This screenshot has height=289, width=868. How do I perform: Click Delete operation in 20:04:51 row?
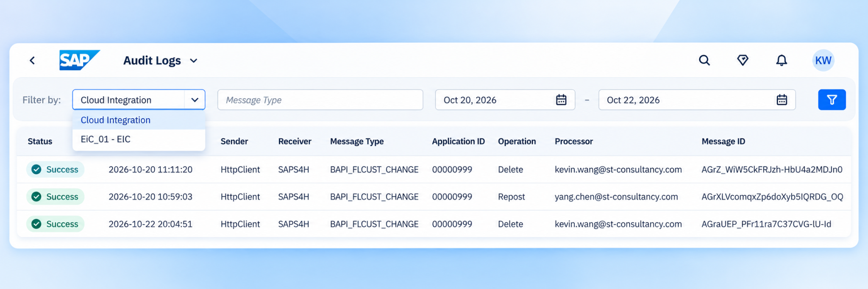click(x=510, y=224)
